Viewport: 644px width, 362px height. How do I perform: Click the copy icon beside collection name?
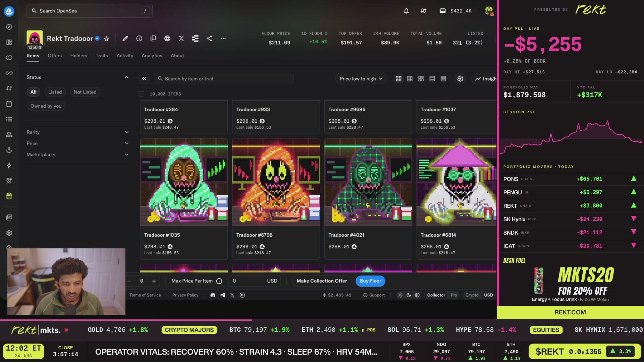point(153,39)
